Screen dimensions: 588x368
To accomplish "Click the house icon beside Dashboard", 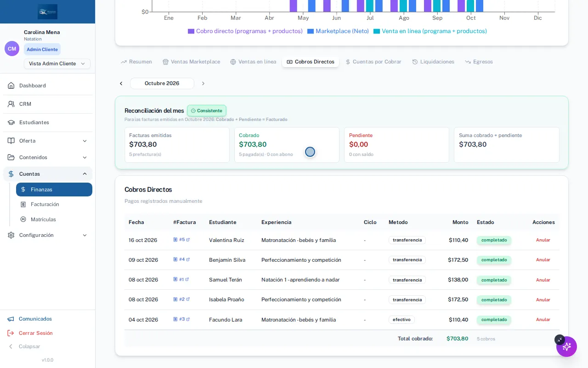I will pos(11,86).
